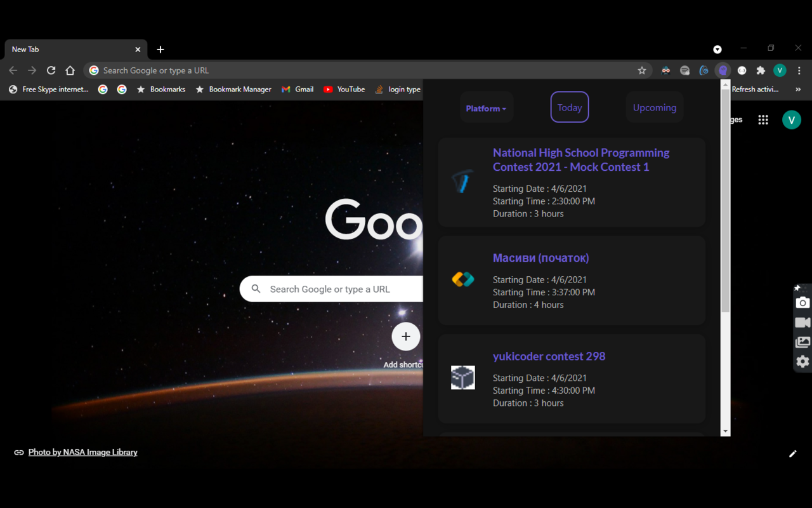Open the Масиви (початок) contest link

coord(540,258)
